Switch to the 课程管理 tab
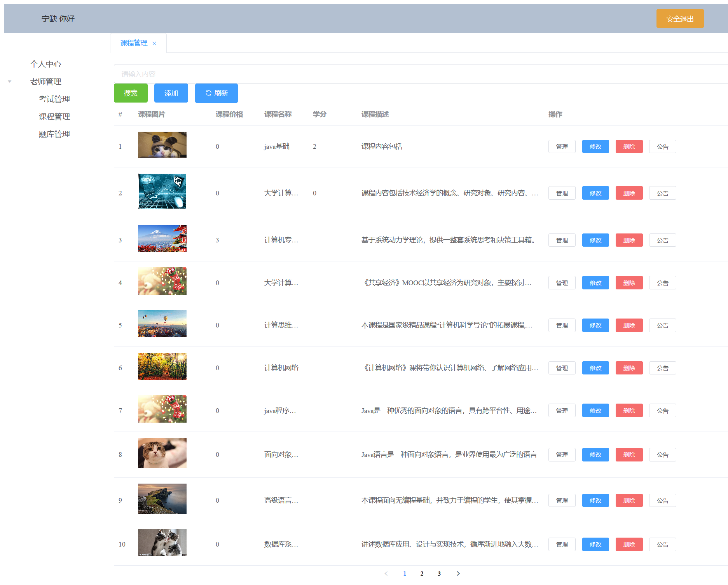Image resolution: width=728 pixels, height=585 pixels. pos(134,43)
